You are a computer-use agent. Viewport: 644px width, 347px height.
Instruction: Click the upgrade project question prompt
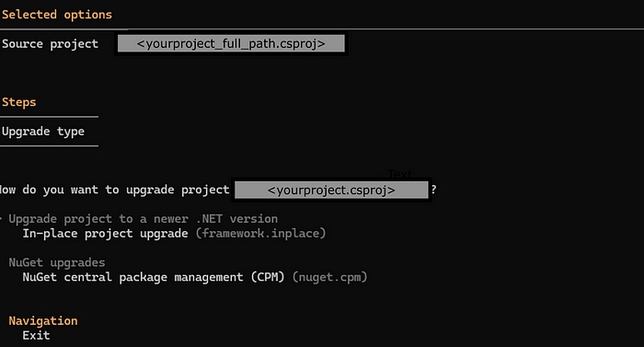pyautogui.click(x=115, y=190)
